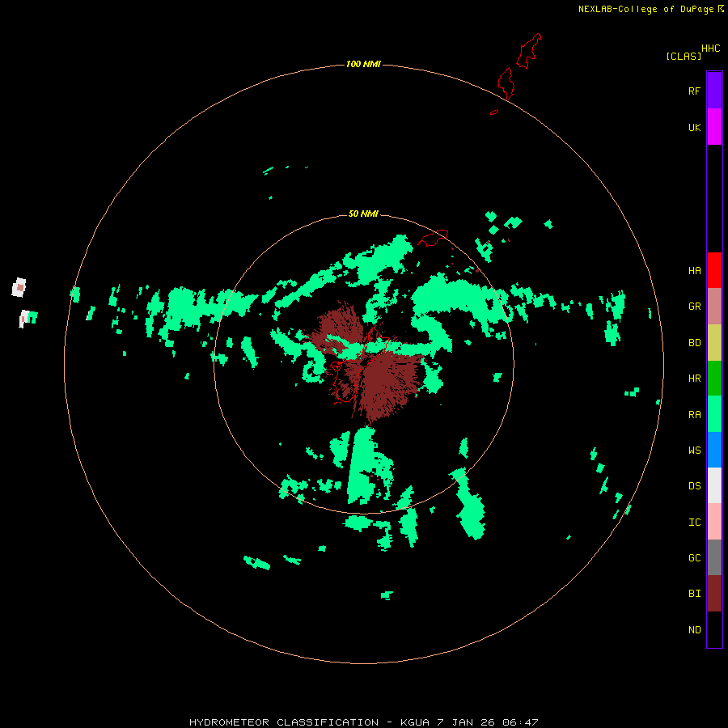This screenshot has height=728, width=728.
Task: Click the GR pinkish-brown color swatch
Action: (x=714, y=307)
